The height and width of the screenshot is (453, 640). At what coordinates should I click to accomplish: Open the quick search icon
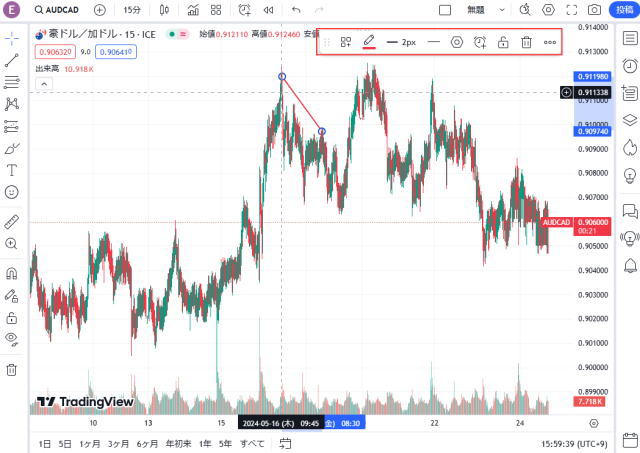(525, 10)
